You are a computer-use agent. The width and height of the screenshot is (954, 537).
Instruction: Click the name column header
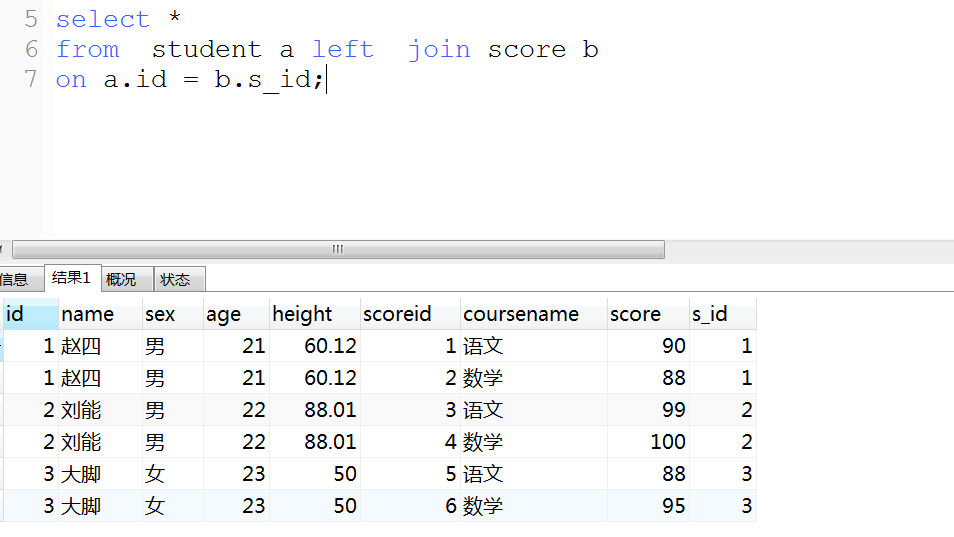[x=100, y=314]
